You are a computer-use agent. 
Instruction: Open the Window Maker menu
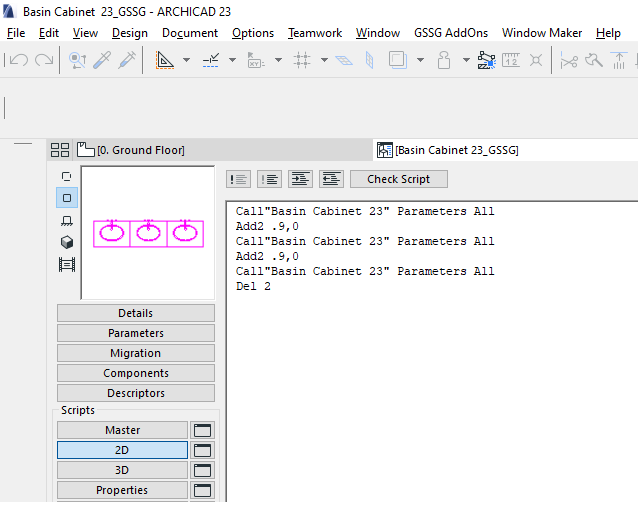pyautogui.click(x=542, y=33)
